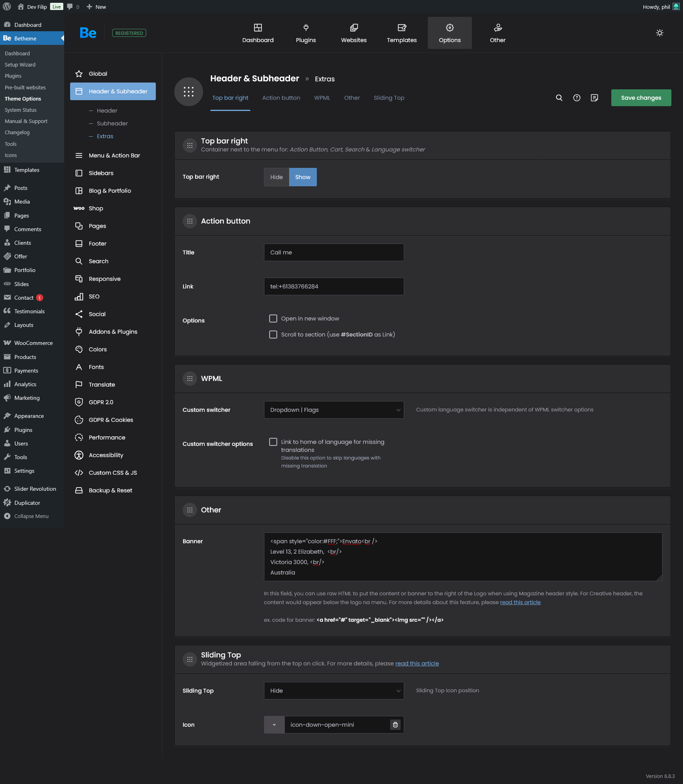The image size is (683, 784).
Task: Click the action button Title input field
Action: point(334,252)
